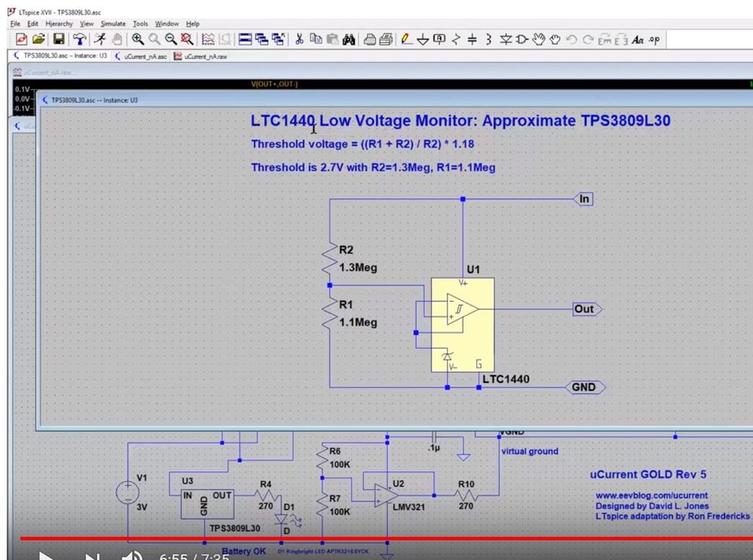Click the LTC1440 comparator symbol U1
753x560 pixels.
pos(463,325)
